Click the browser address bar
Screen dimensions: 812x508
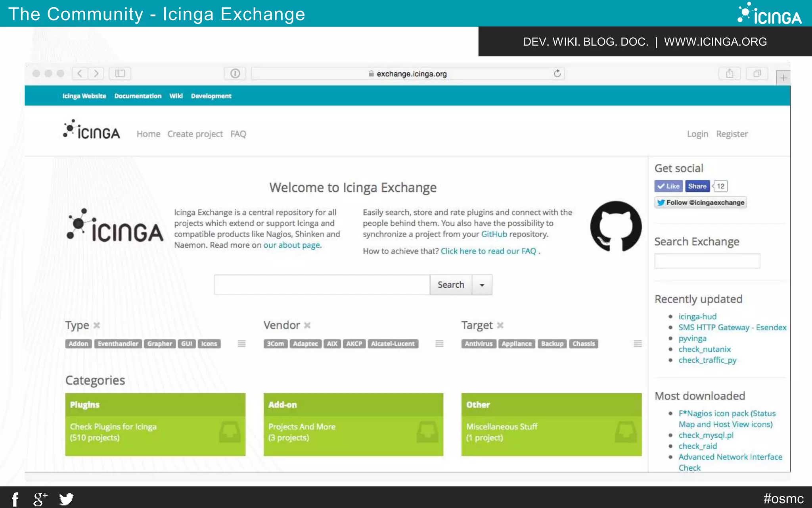point(408,73)
